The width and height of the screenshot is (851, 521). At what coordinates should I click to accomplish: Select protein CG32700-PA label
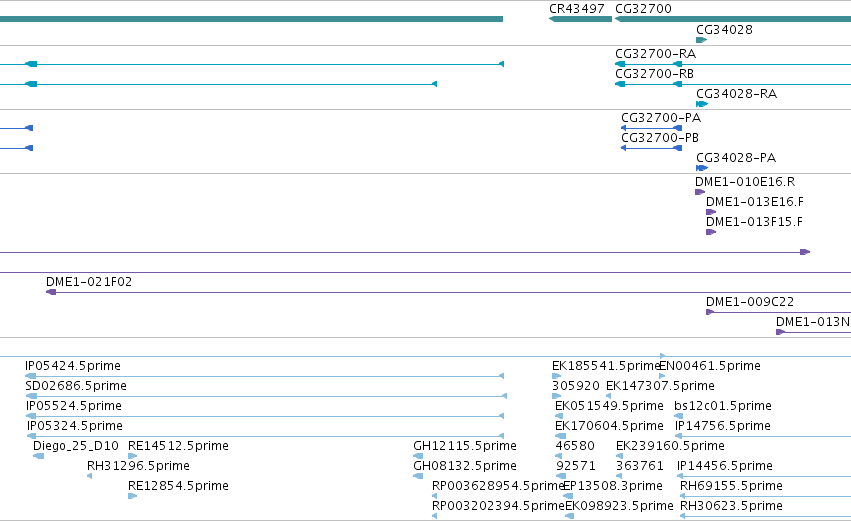(661, 118)
